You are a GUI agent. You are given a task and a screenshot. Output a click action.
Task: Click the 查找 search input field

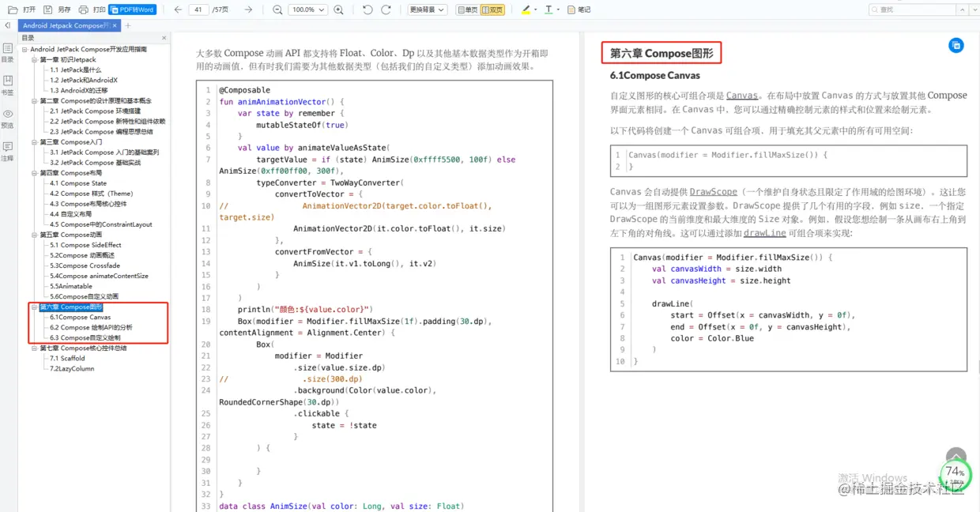(913, 9)
